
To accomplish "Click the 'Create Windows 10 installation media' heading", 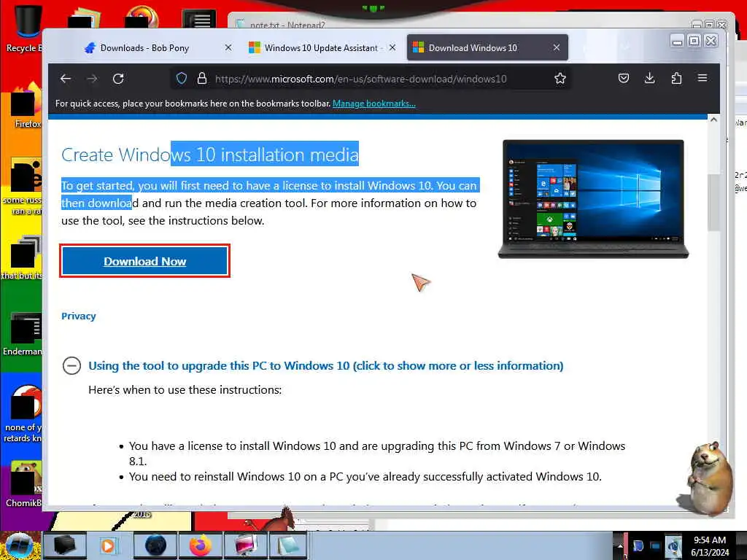I will (x=210, y=155).
